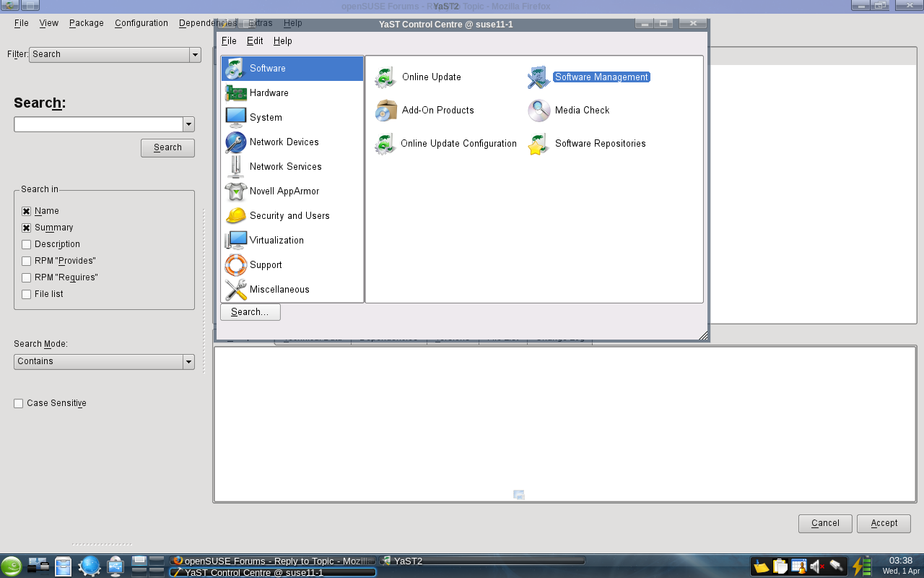Click Accept in YaST2 window

pyautogui.click(x=884, y=523)
